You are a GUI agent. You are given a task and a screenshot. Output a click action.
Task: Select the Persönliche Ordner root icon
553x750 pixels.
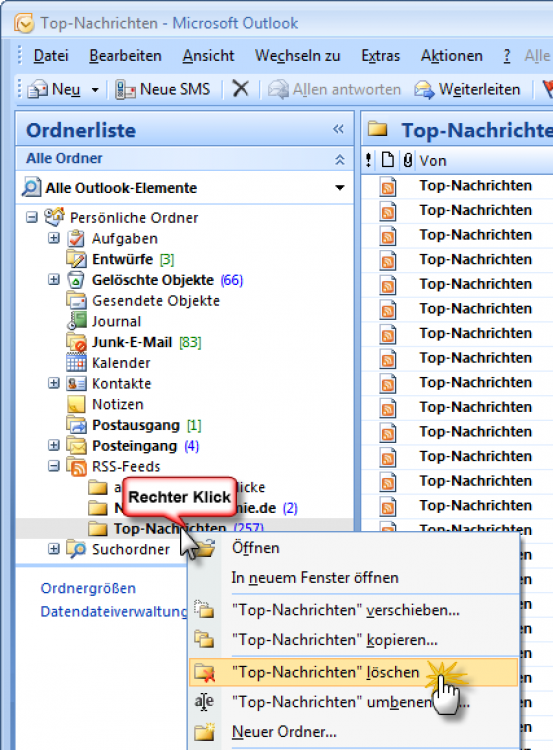(x=54, y=217)
